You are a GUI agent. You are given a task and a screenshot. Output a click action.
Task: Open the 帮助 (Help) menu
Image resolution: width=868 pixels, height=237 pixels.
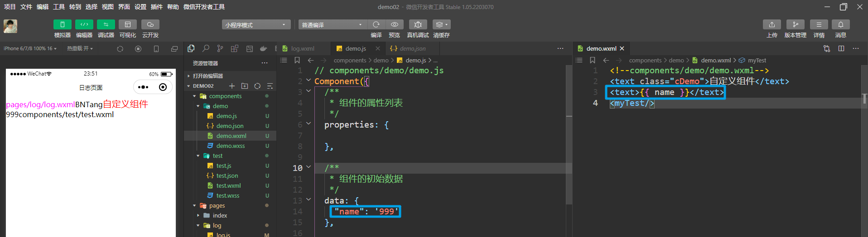pyautogui.click(x=173, y=7)
